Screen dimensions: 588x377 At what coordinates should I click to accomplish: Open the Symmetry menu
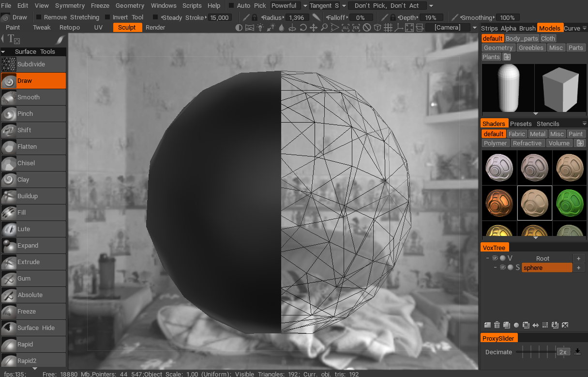(70, 6)
